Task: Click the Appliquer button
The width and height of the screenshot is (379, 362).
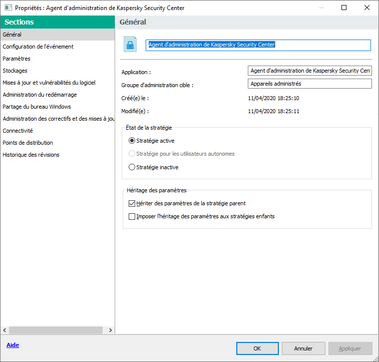Action: (350, 348)
